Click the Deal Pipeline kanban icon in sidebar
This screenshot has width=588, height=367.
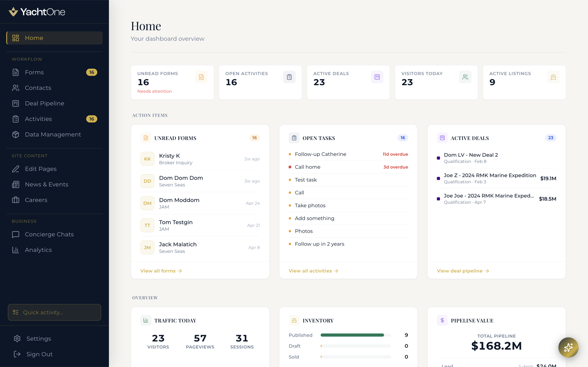tap(16, 103)
